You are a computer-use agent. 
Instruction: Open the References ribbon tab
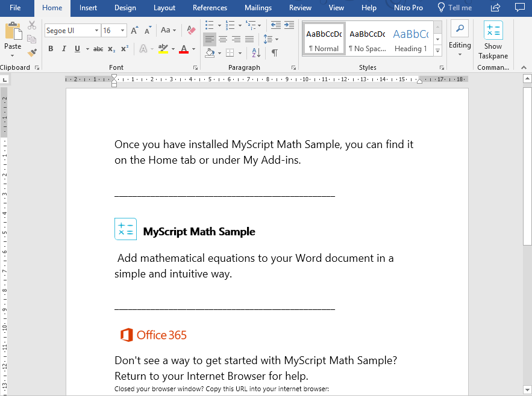point(210,8)
